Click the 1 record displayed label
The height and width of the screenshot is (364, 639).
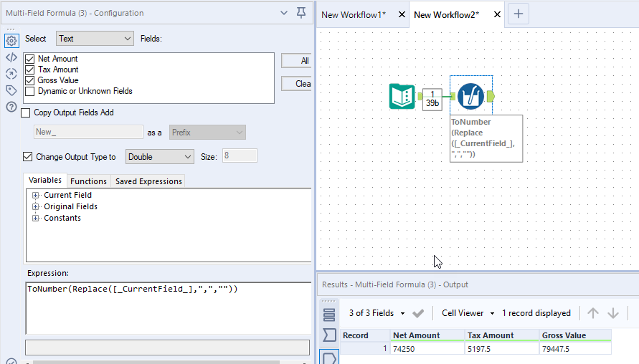pyautogui.click(x=536, y=313)
